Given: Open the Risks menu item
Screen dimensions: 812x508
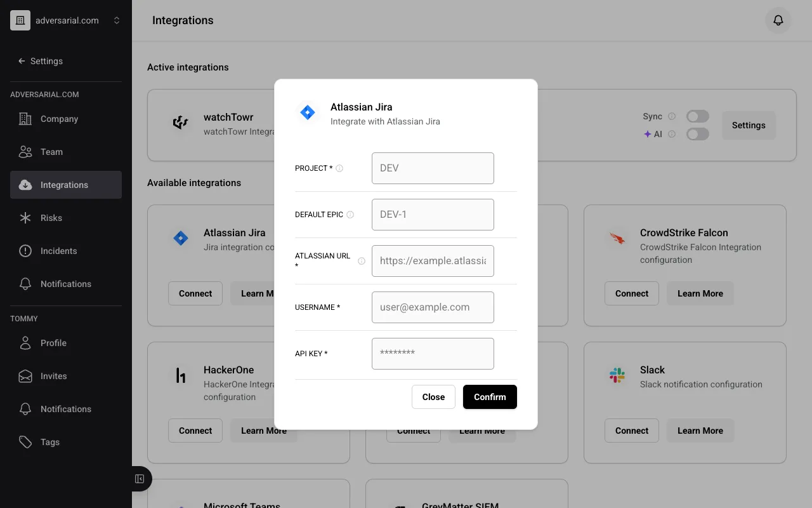Looking at the screenshot, I should [x=66, y=218].
